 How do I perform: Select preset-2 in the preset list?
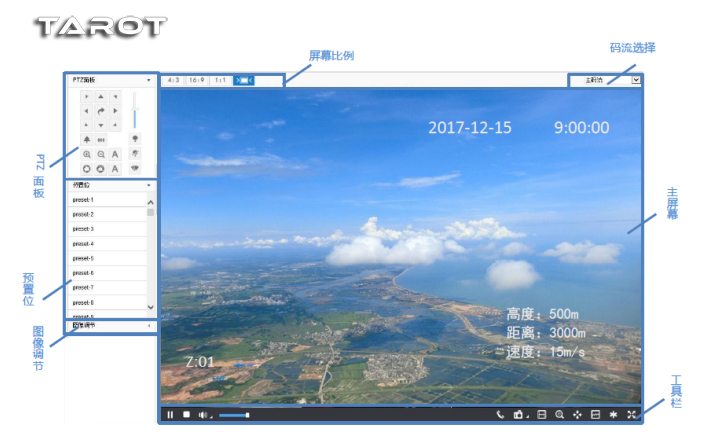tap(107, 214)
